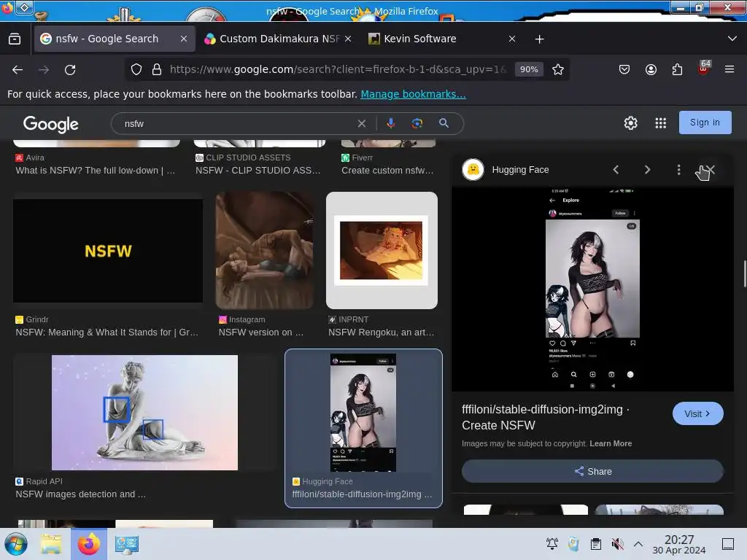The height and width of the screenshot is (560, 747).
Task: Close the Kevin Software tab
Action: [x=512, y=39]
